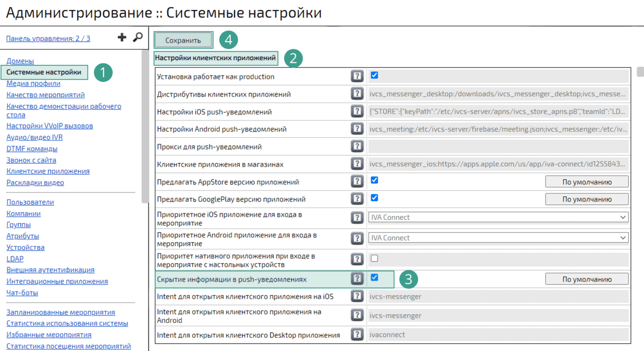Screen dimensions: 644x351
Task: Click the help icon for iOS push-уведомлений
Action: [357, 111]
